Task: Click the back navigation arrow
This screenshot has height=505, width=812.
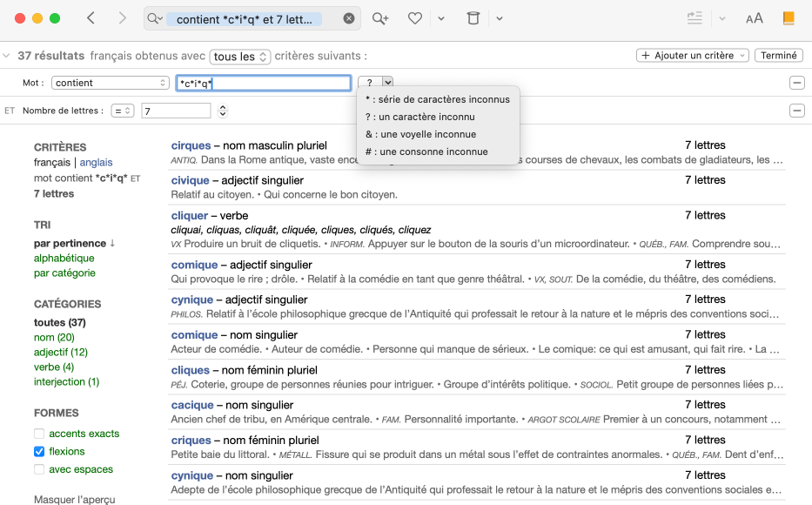Action: (x=91, y=17)
